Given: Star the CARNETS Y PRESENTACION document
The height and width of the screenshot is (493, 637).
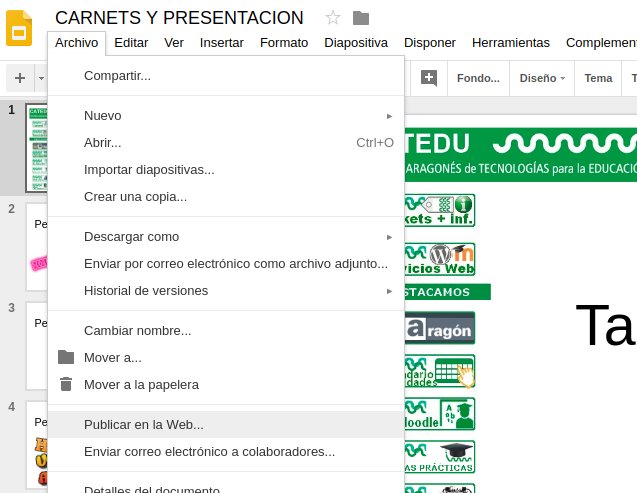Looking at the screenshot, I should click(x=333, y=18).
